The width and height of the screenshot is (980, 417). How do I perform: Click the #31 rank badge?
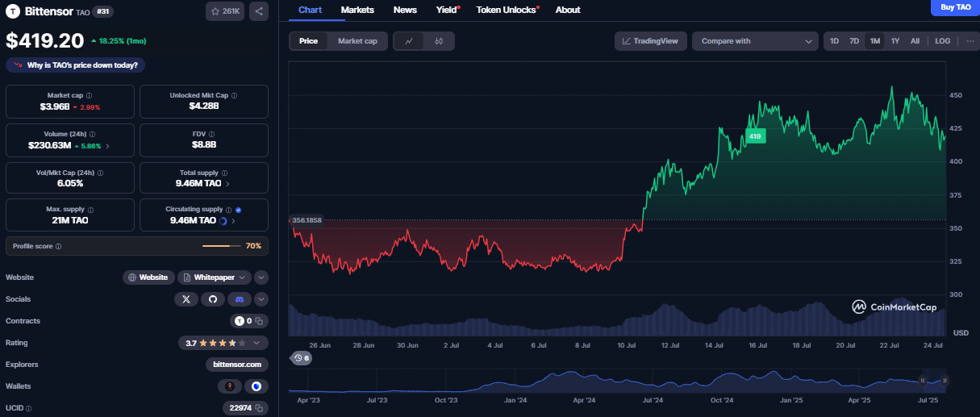pos(102,11)
